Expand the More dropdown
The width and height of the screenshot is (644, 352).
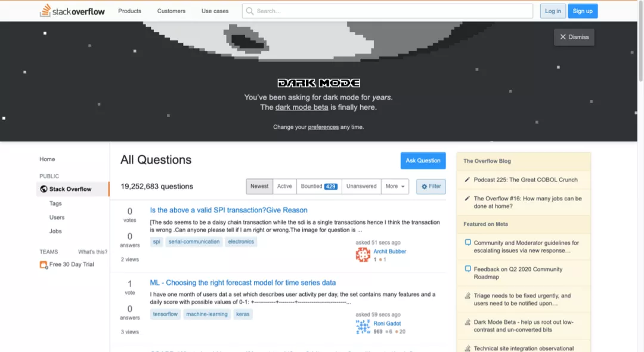click(x=395, y=186)
